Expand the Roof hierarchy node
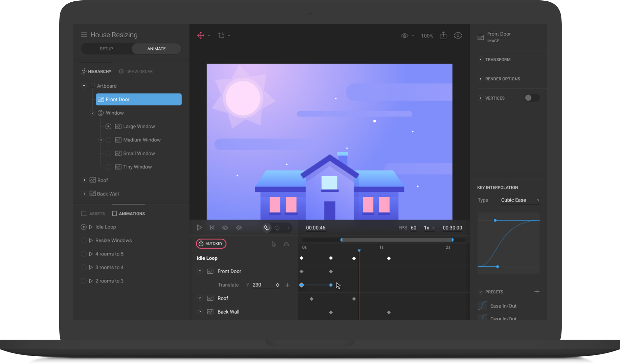The width and height of the screenshot is (620, 364). tap(85, 180)
